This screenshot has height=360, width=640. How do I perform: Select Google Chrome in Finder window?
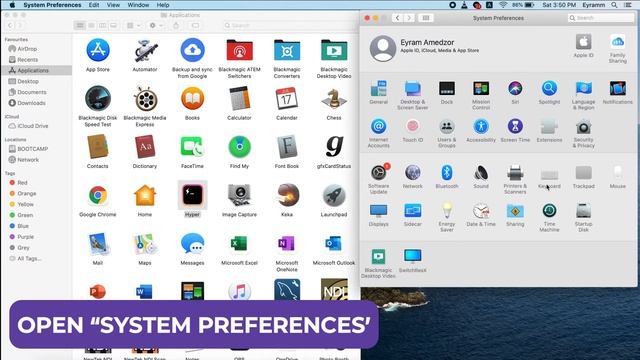pyautogui.click(x=98, y=200)
